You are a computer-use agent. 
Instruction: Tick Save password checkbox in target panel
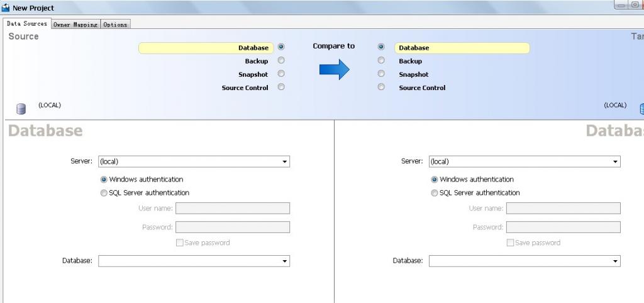pos(510,243)
